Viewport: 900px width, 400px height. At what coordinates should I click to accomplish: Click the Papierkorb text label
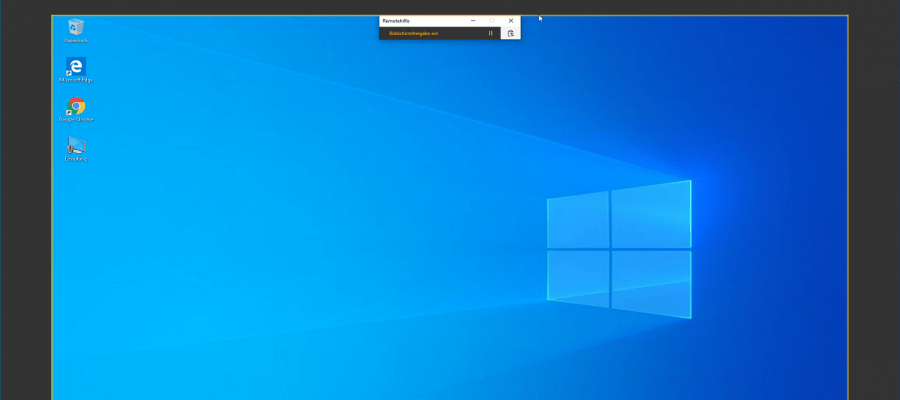[x=76, y=41]
